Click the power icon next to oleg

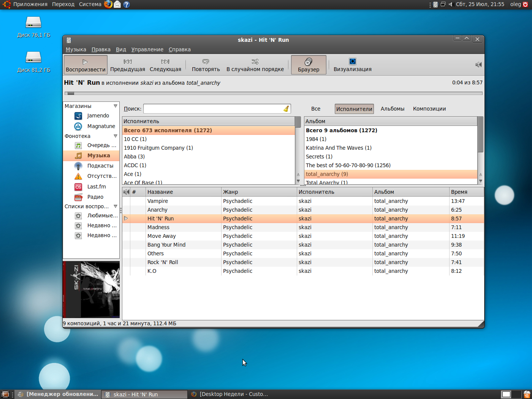(526, 5)
